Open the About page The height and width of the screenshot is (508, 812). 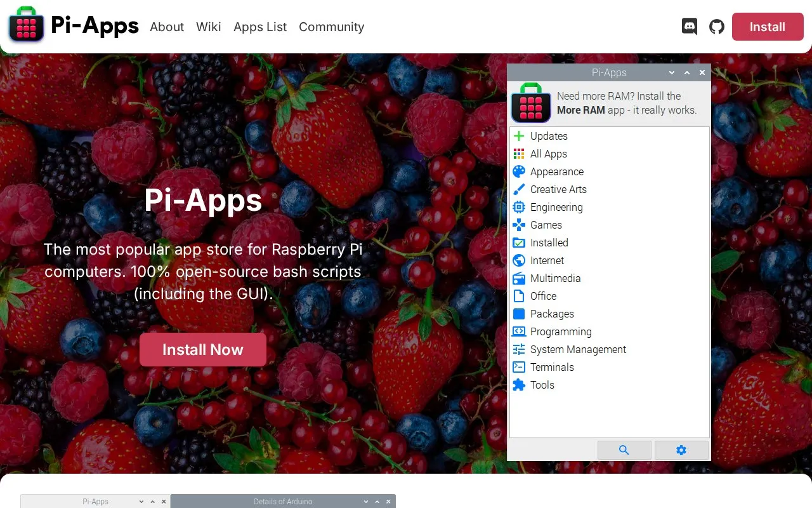pos(167,27)
